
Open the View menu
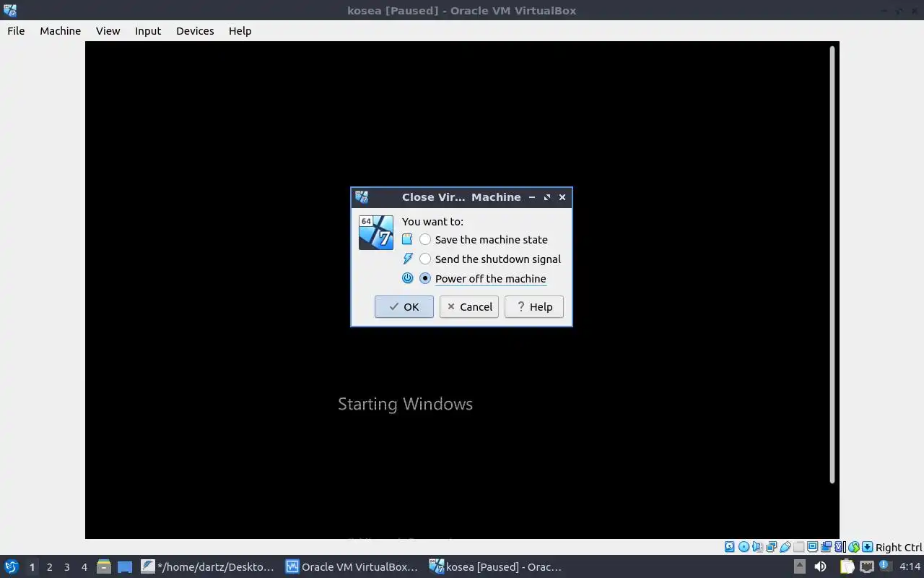point(108,30)
